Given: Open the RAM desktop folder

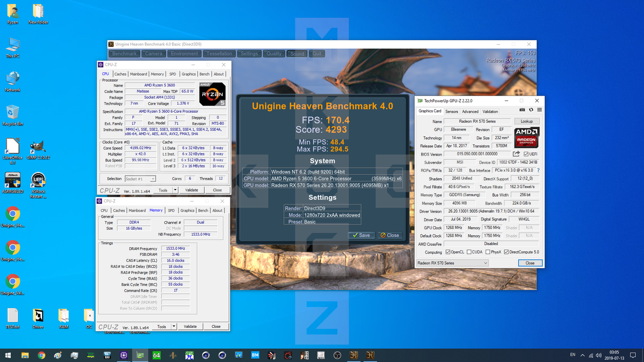Looking at the screenshot, I should coord(63,318).
